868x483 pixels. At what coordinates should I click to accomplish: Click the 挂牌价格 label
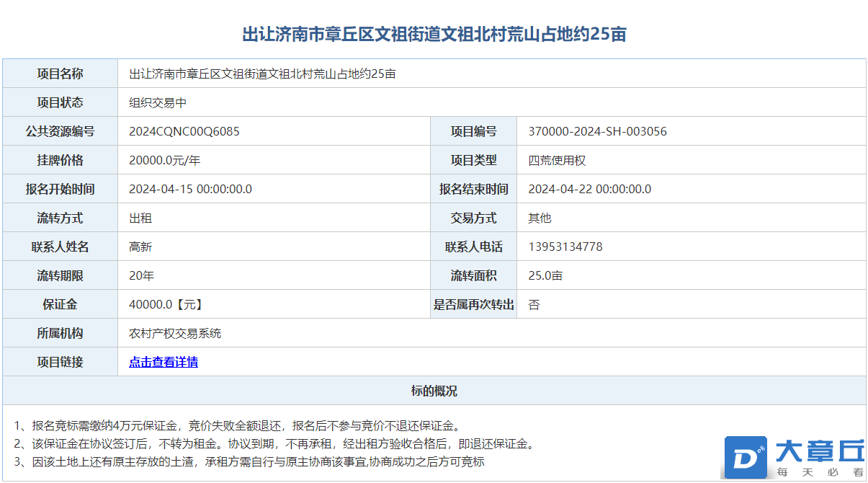coord(60,160)
